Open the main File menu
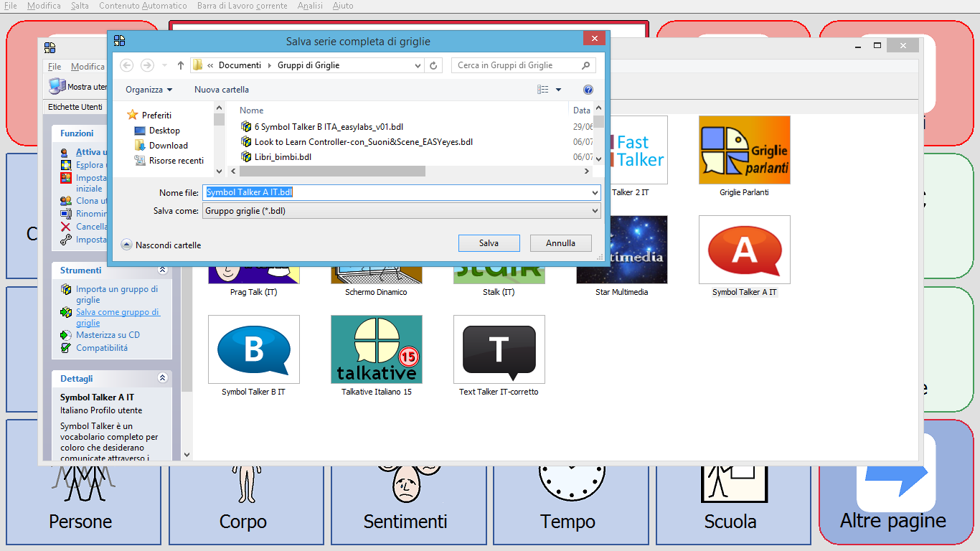This screenshot has height=551, width=980. pyautogui.click(x=10, y=6)
